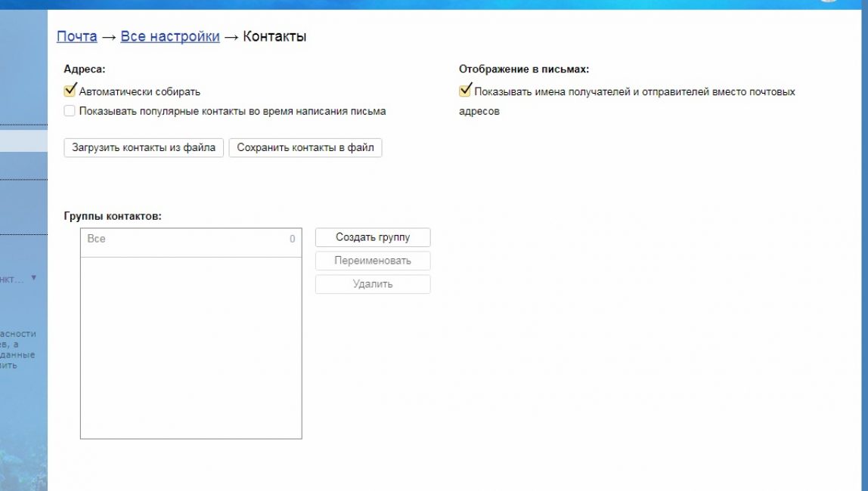Expand the sidebar dropdown arrow
The width and height of the screenshot is (868, 491).
(34, 277)
